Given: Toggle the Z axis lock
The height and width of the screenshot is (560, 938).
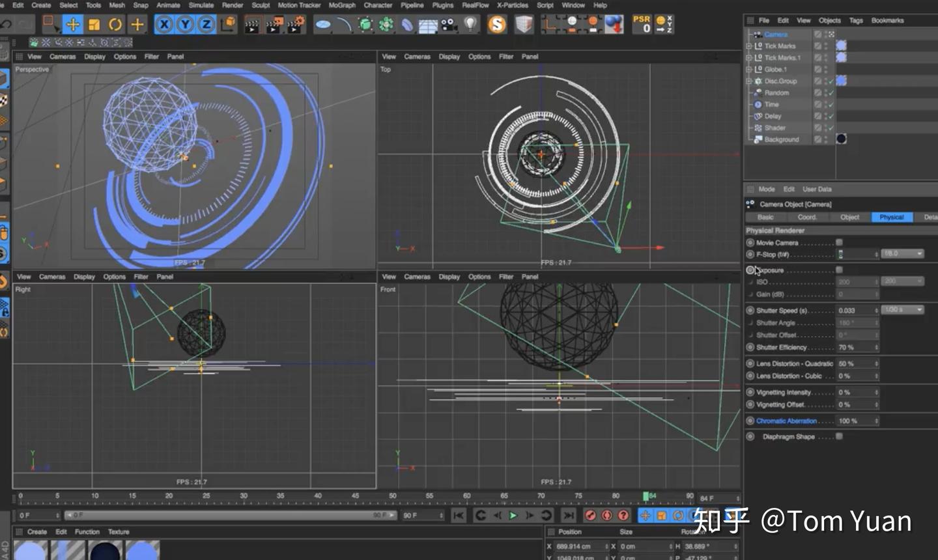Looking at the screenshot, I should [206, 25].
